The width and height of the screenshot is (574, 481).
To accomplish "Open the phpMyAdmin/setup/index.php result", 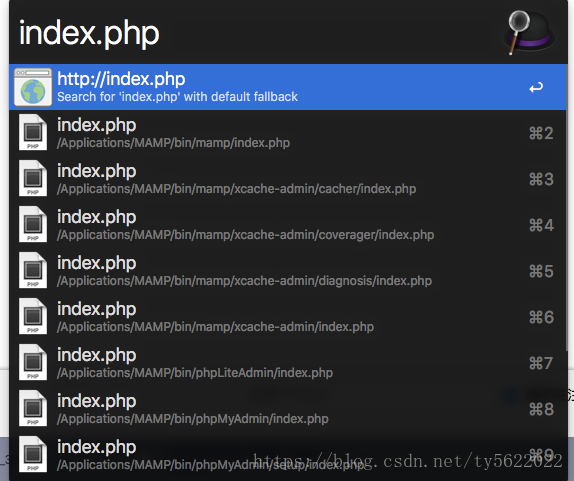I will 288,455.
